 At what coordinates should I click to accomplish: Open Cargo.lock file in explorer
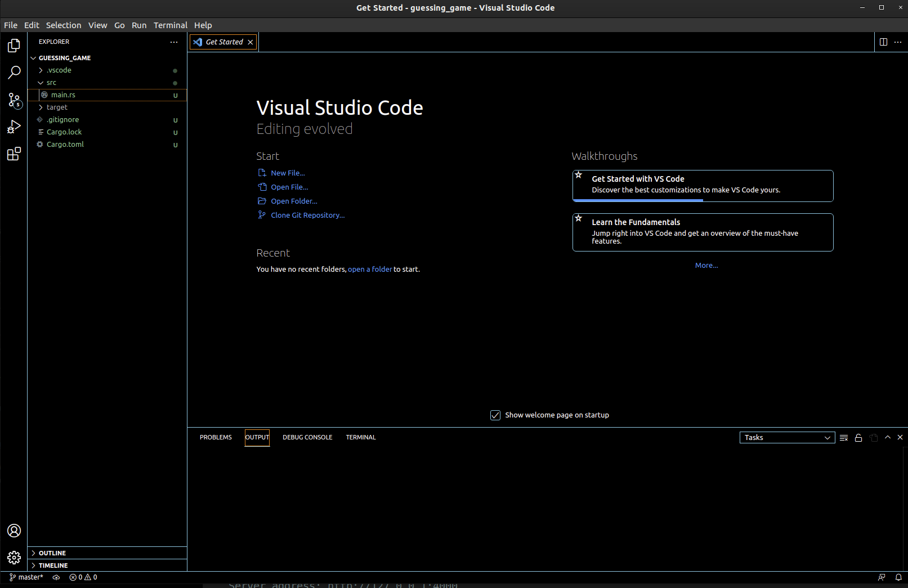[107, 132]
